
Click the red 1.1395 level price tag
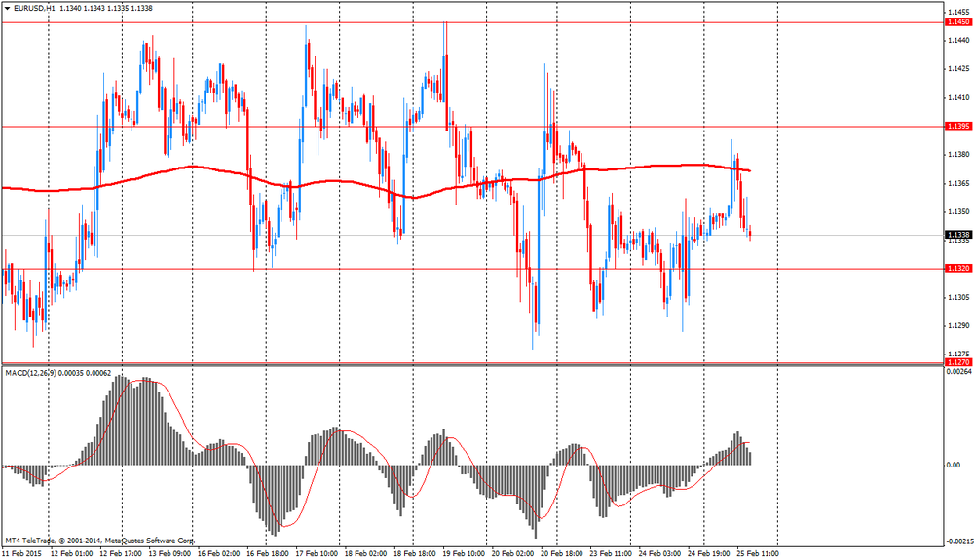click(x=957, y=126)
